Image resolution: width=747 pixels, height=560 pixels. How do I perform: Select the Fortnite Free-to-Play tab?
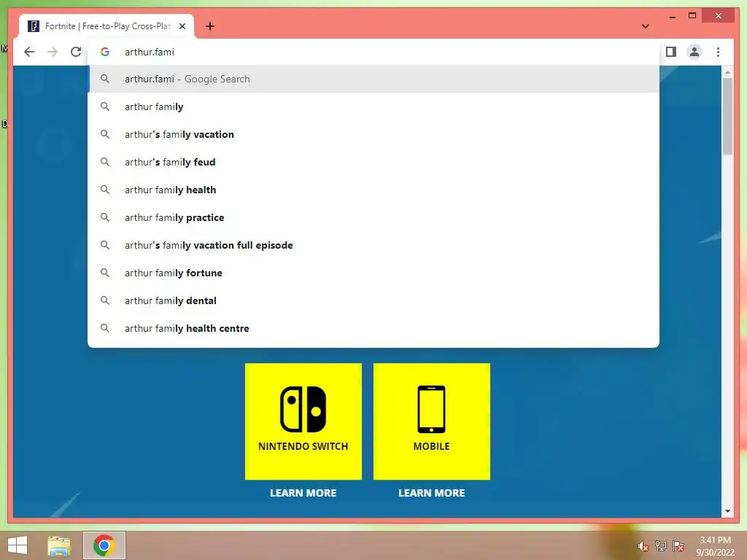(x=107, y=26)
